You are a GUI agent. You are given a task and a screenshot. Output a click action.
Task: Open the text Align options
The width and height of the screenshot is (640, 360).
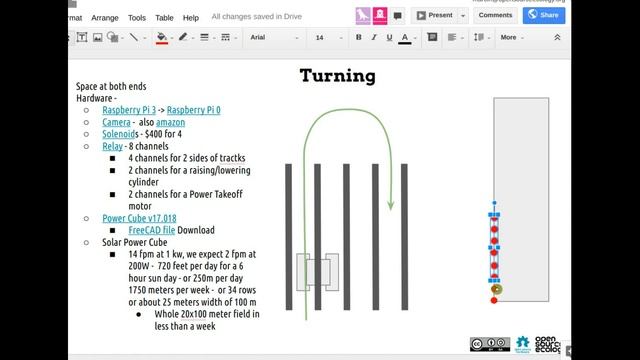pyautogui.click(x=452, y=37)
